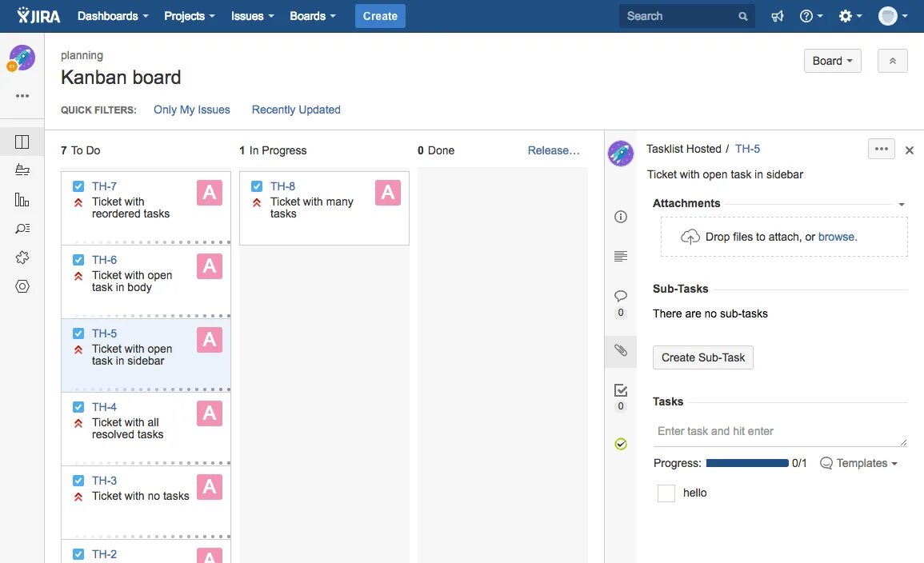This screenshot has width=924, height=563.
Task: Click 'There are no sub-tasks' text
Action: (710, 314)
